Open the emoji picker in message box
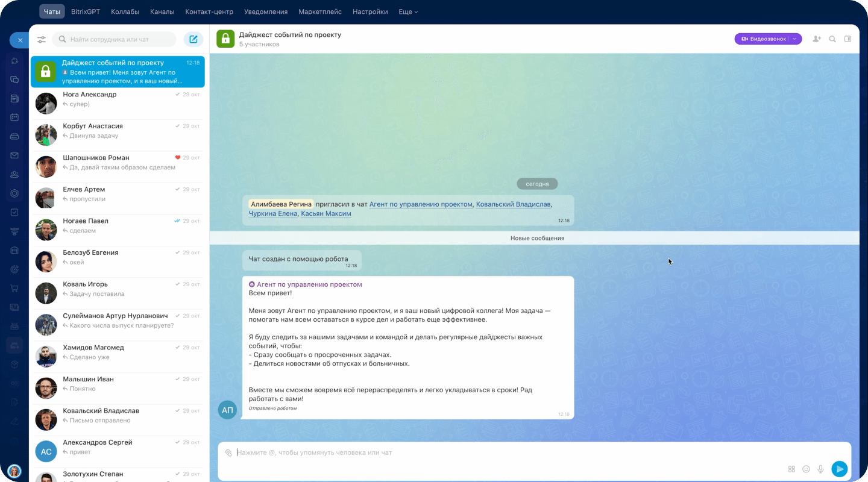The image size is (868, 482). tap(806, 469)
